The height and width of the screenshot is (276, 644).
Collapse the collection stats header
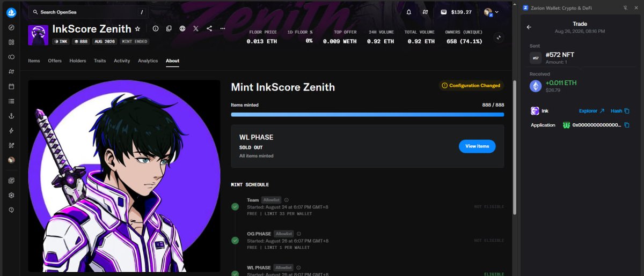pos(499,38)
